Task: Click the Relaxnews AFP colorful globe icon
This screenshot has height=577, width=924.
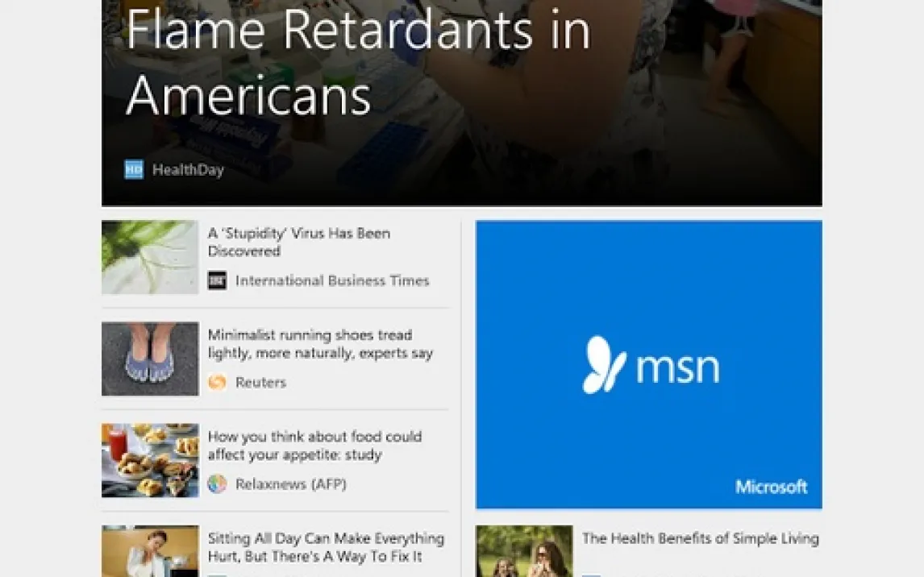Action: coord(217,484)
